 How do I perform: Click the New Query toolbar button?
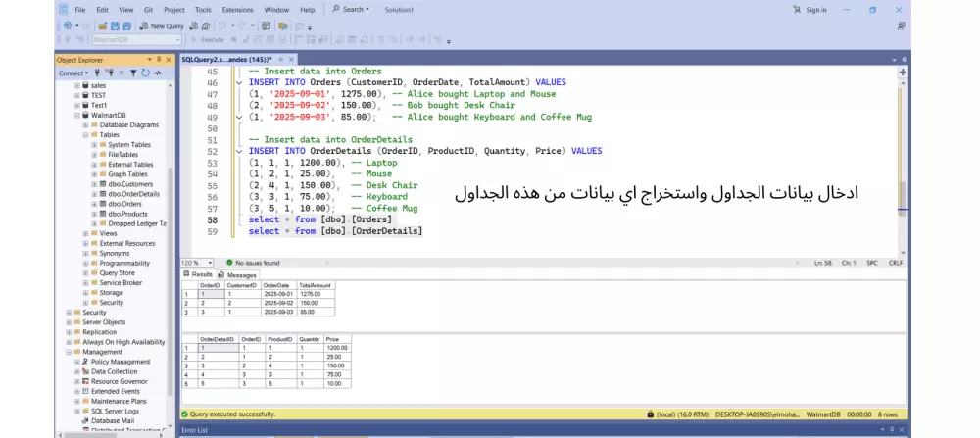coord(162,26)
